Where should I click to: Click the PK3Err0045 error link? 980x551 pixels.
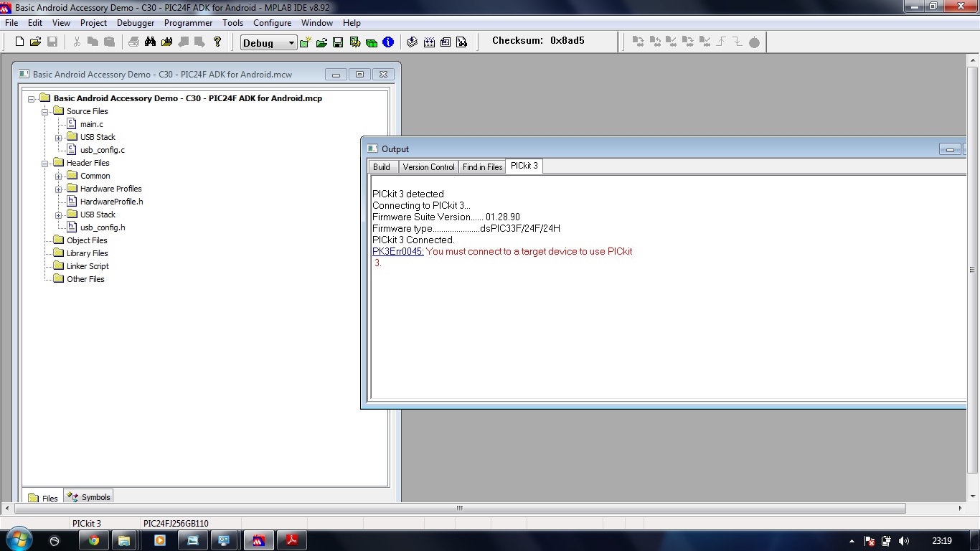coord(398,252)
